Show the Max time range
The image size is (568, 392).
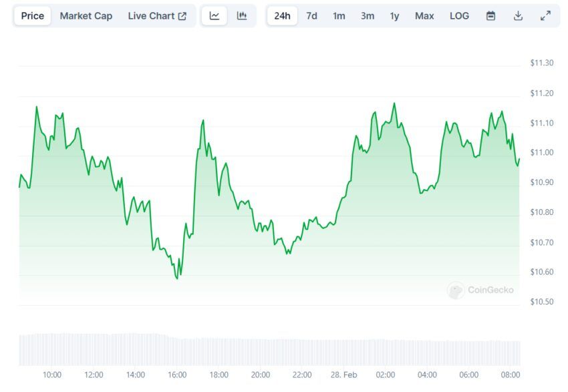[424, 16]
